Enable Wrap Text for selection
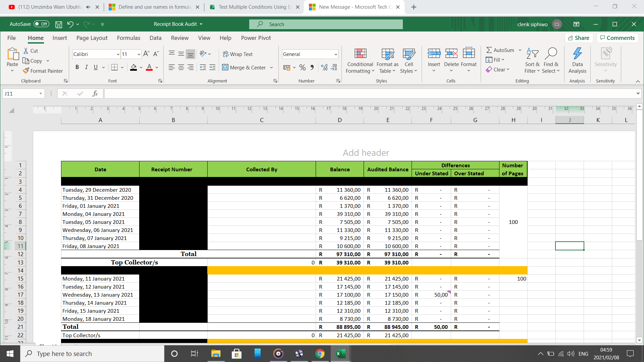This screenshot has width=644, height=362. coord(238,54)
